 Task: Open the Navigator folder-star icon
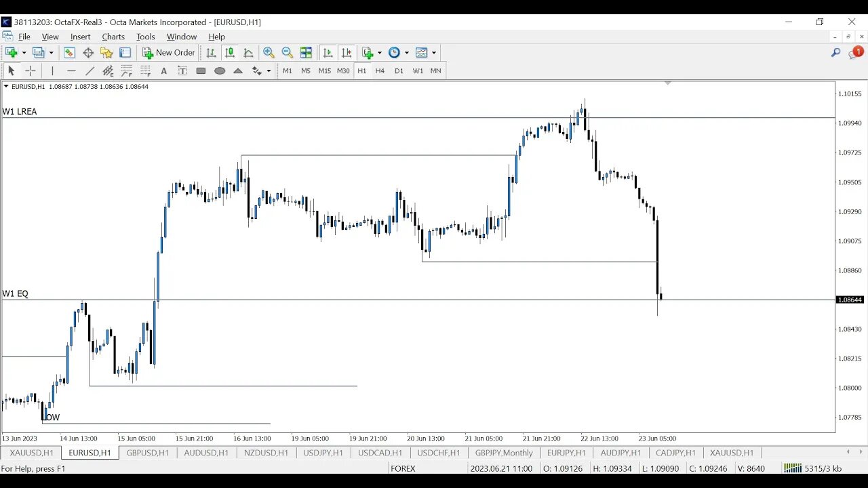pyautogui.click(x=106, y=52)
